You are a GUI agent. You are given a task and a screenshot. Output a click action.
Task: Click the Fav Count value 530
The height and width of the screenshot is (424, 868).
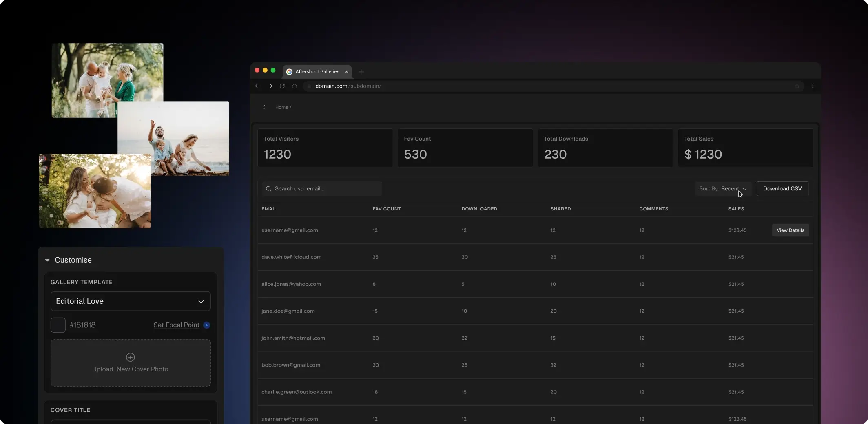(x=415, y=155)
